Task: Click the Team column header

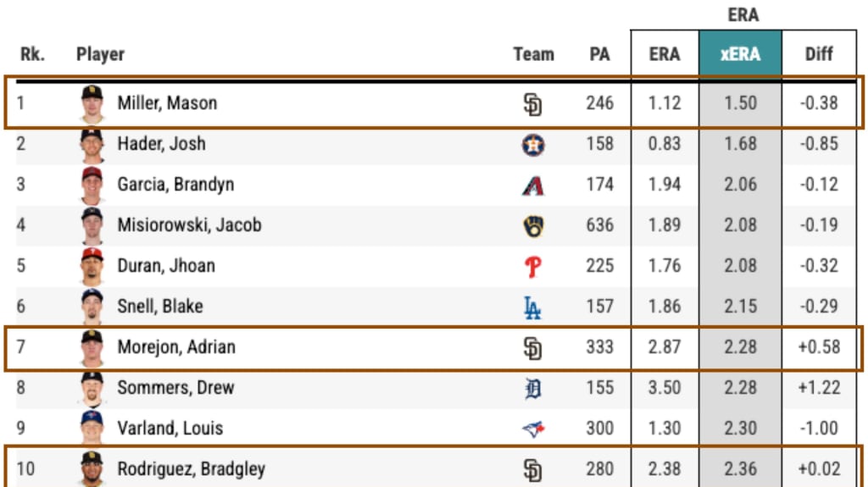Action: point(533,54)
